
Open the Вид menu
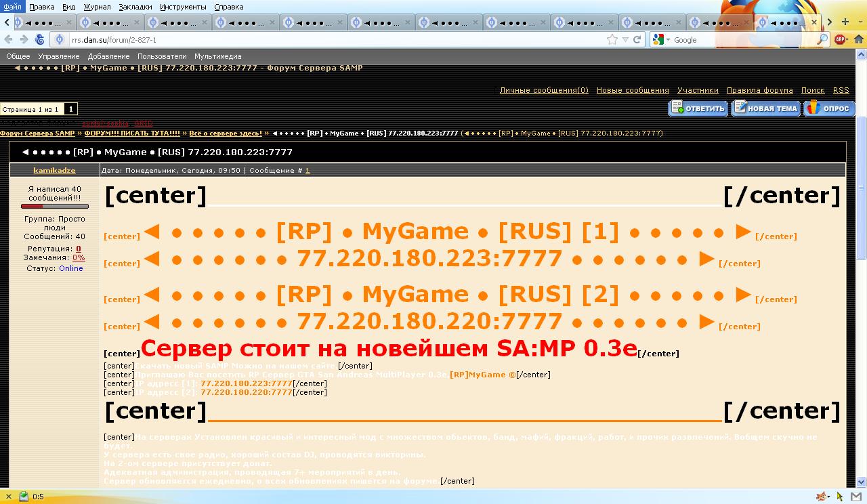69,7
